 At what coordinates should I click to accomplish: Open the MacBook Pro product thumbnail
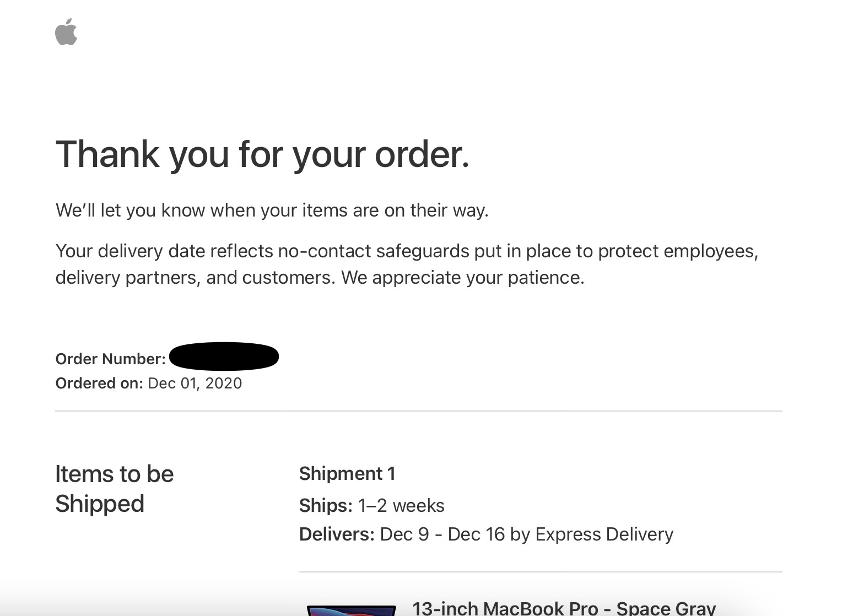(x=352, y=610)
